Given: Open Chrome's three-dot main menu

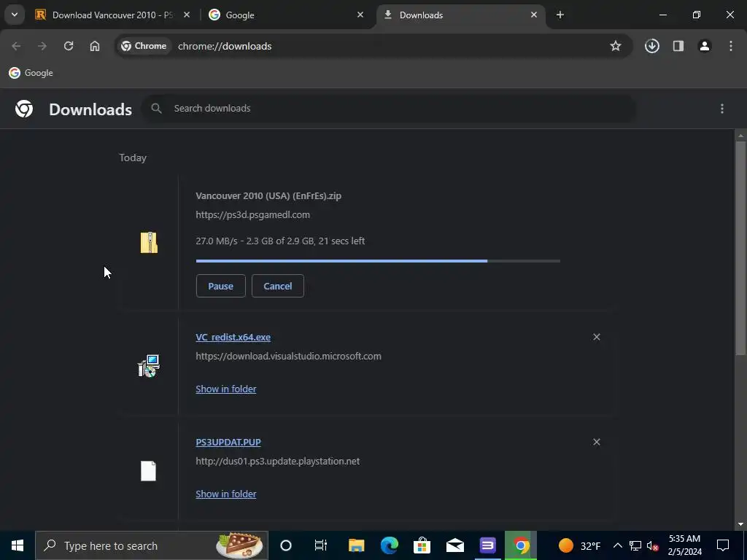Looking at the screenshot, I should point(731,46).
